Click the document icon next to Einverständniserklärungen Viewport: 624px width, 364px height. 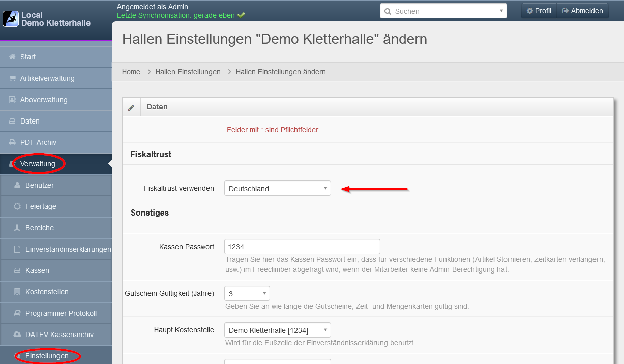point(17,249)
